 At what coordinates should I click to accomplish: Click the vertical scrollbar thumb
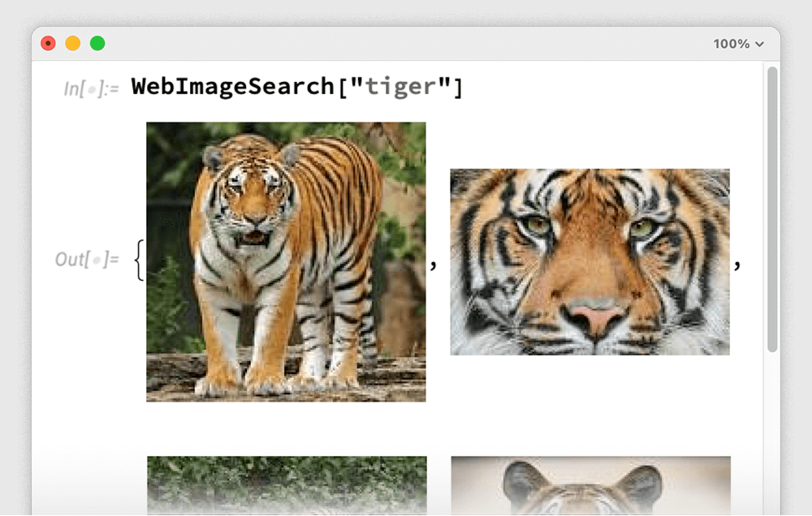771,209
